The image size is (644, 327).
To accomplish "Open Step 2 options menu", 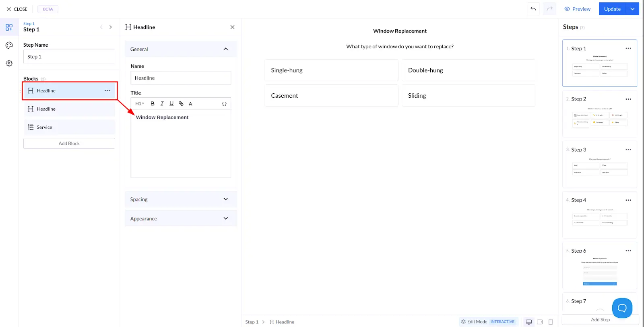I will pos(628,99).
